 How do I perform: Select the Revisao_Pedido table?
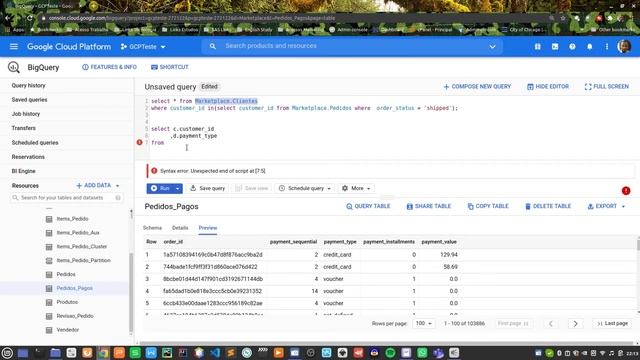click(x=75, y=316)
